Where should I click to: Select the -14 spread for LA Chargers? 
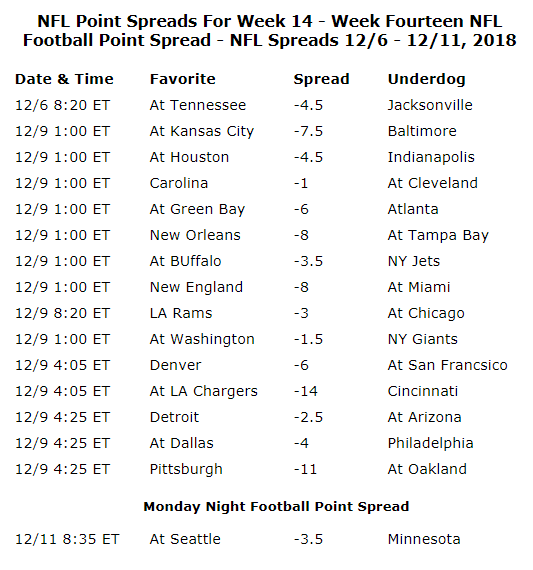(306, 391)
